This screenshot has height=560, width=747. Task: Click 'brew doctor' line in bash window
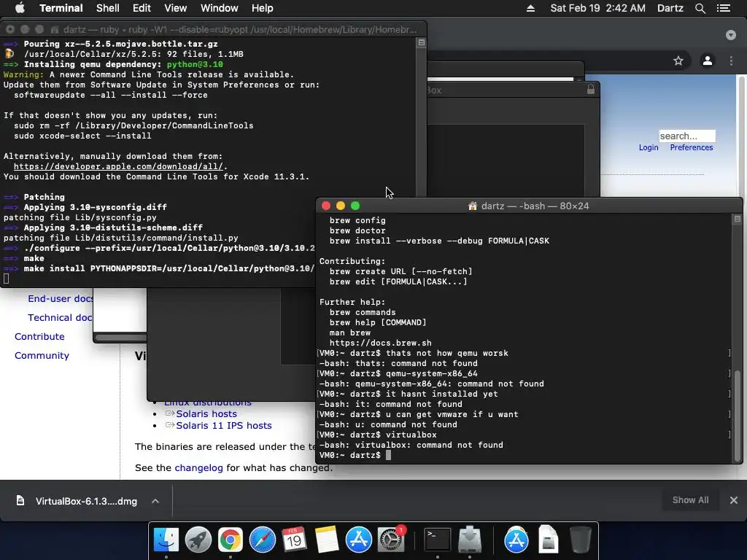(357, 230)
